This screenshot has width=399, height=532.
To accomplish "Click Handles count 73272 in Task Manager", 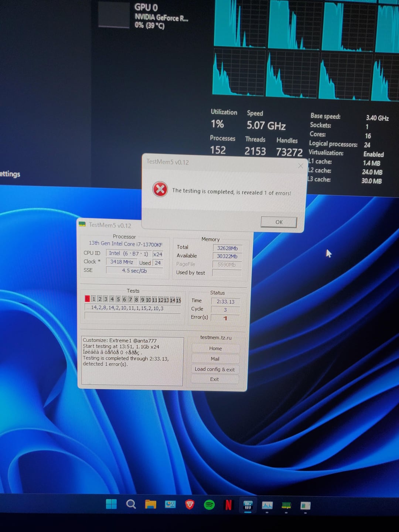I will click(x=289, y=152).
